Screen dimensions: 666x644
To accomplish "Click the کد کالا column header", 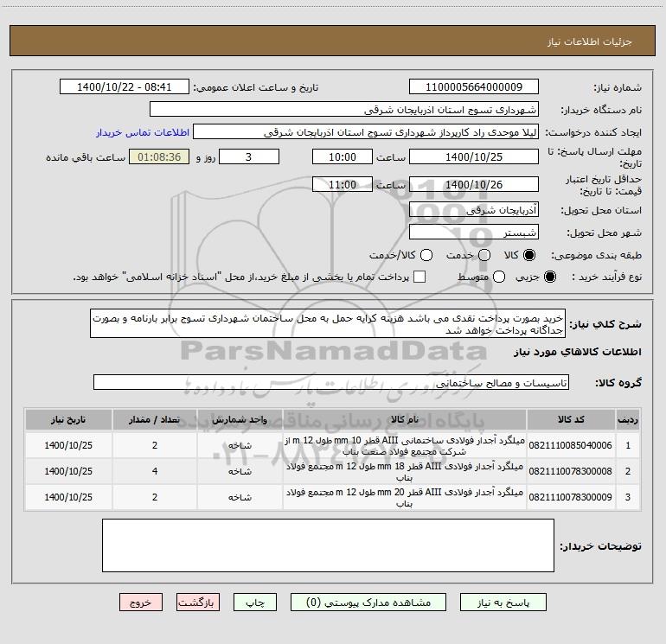I will (571, 420).
